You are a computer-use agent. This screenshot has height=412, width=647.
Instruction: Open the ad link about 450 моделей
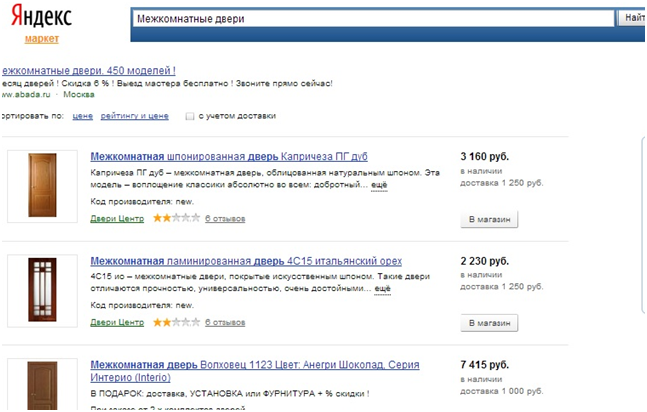click(x=89, y=71)
